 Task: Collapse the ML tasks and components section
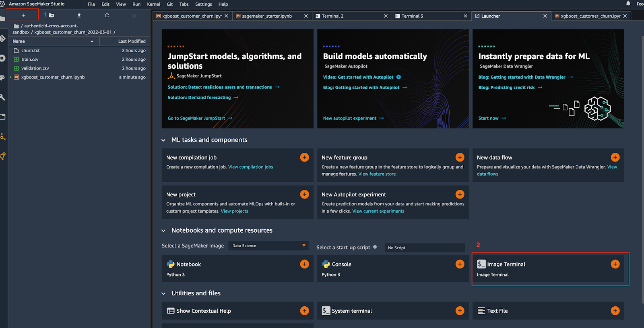point(163,140)
